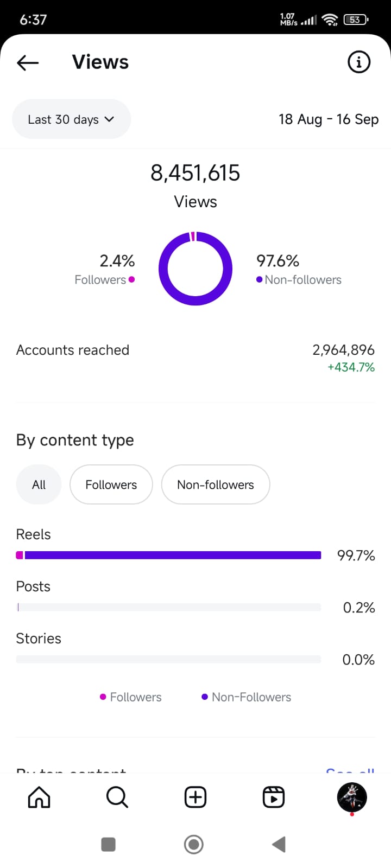Screen dimensions: 391x868
Task: Open the Reels icon in bottom bar
Action: click(273, 797)
